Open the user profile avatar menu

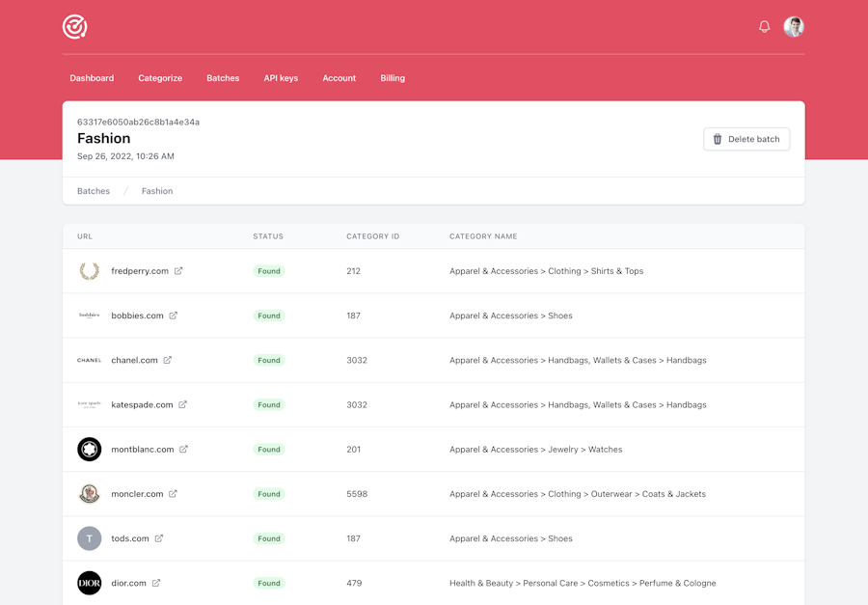[794, 27]
